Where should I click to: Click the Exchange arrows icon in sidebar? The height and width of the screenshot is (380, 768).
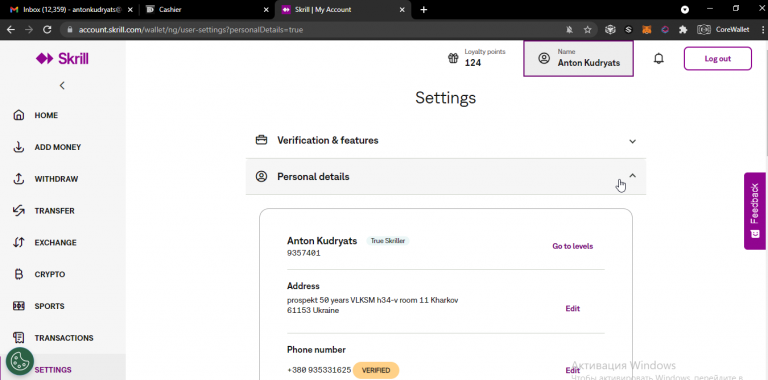click(19, 242)
